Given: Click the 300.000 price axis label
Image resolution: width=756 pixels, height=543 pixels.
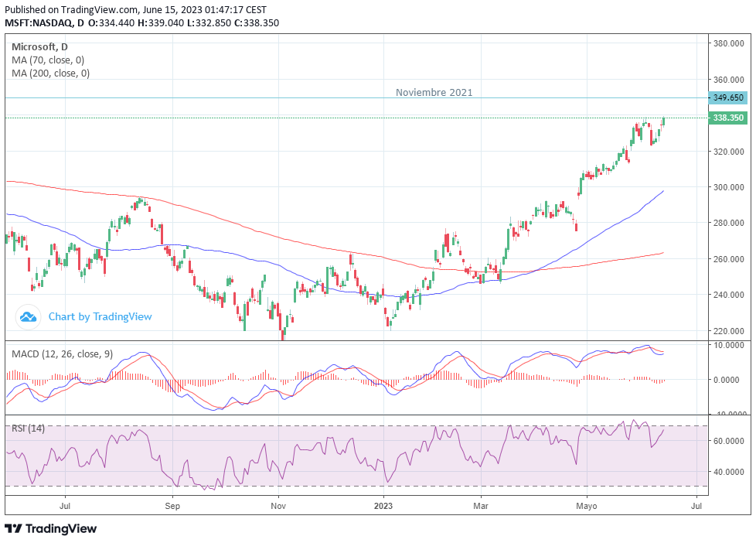Looking at the screenshot, I should 728,187.
